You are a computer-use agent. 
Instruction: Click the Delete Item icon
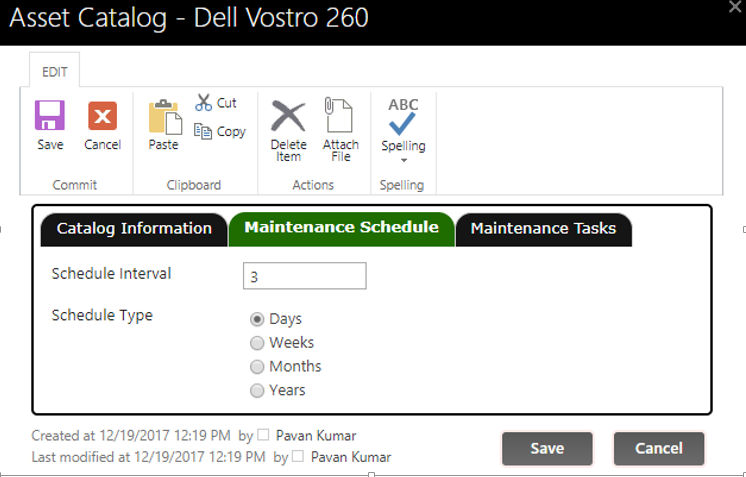tap(288, 116)
